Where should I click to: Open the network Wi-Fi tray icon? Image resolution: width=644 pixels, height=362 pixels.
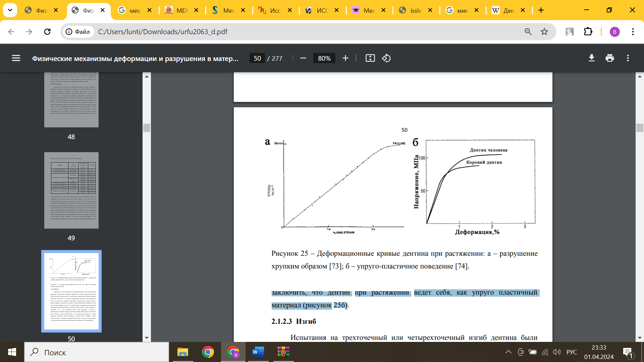pos(545,352)
